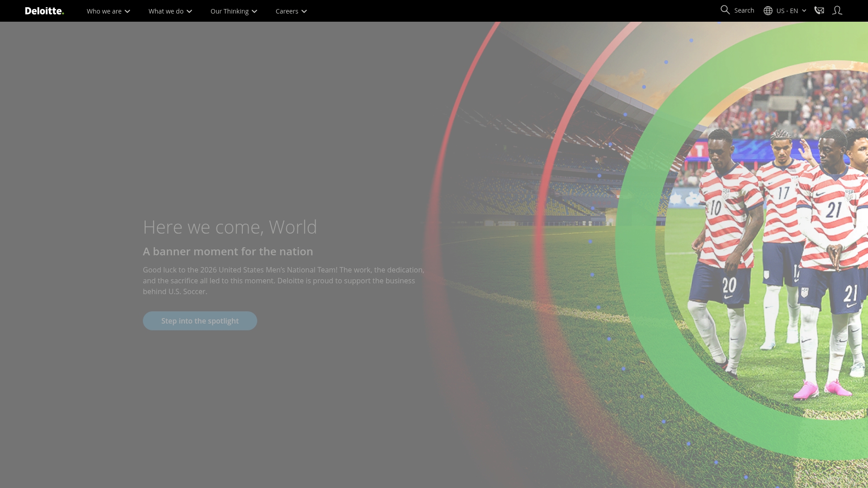Open the Careers menu
The height and width of the screenshot is (488, 868).
point(291,11)
